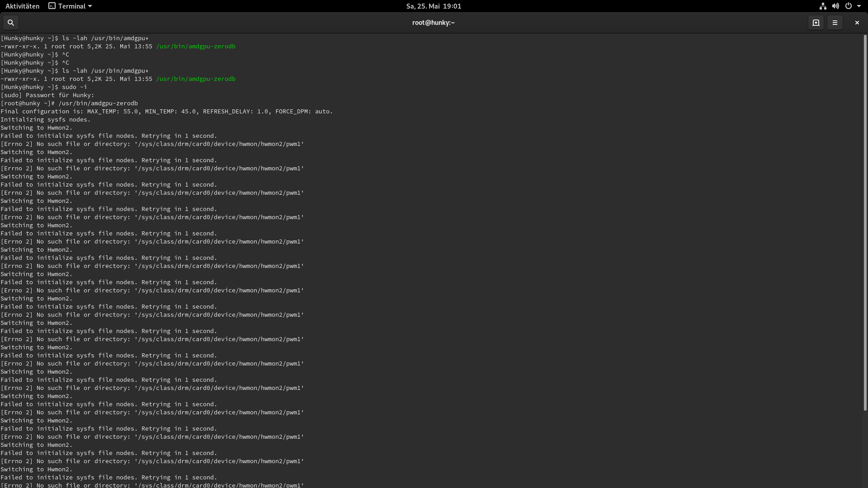Click the 'Final configuration is' output line
This screenshot has height=488, width=868.
(x=166, y=112)
